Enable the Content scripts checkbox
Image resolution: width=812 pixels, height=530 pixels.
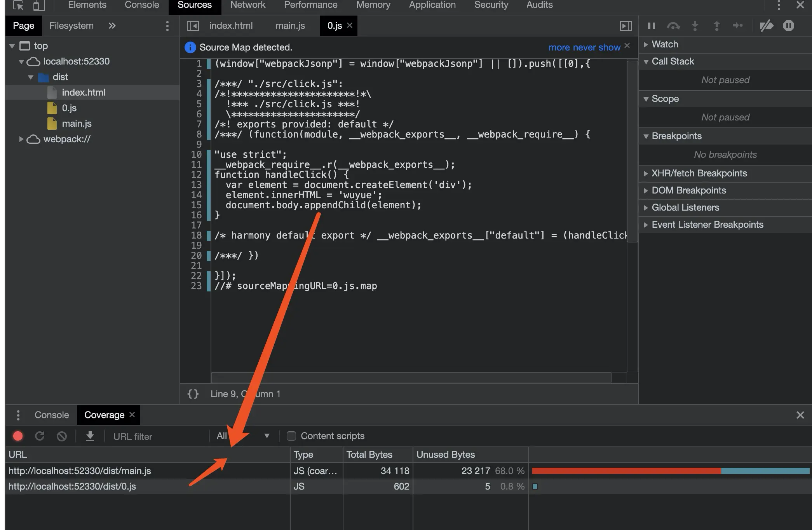(291, 436)
